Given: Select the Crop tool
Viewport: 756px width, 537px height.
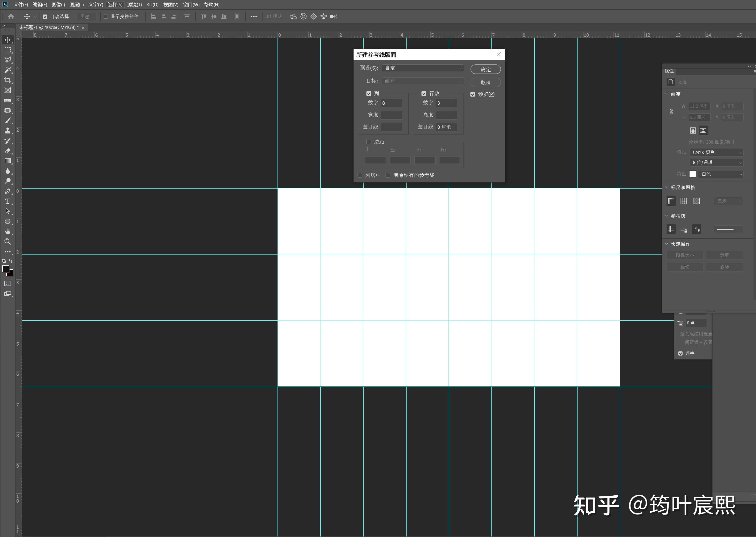Looking at the screenshot, I should (8, 80).
